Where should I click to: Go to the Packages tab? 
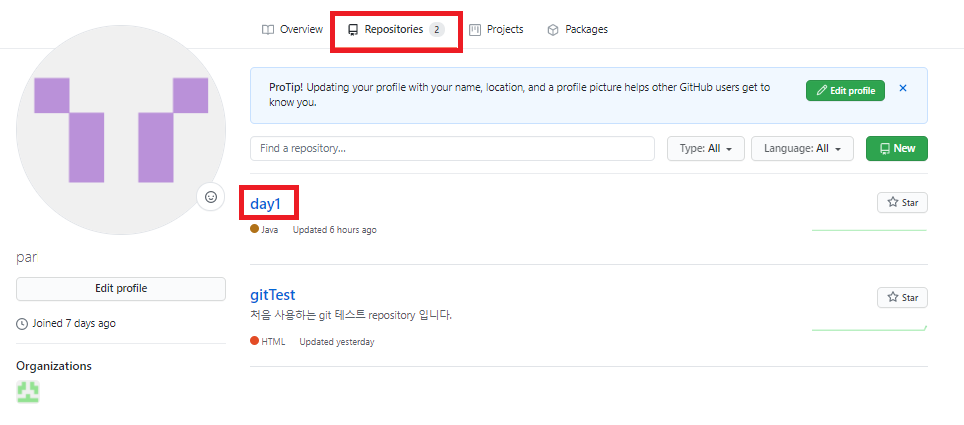pyautogui.click(x=577, y=29)
